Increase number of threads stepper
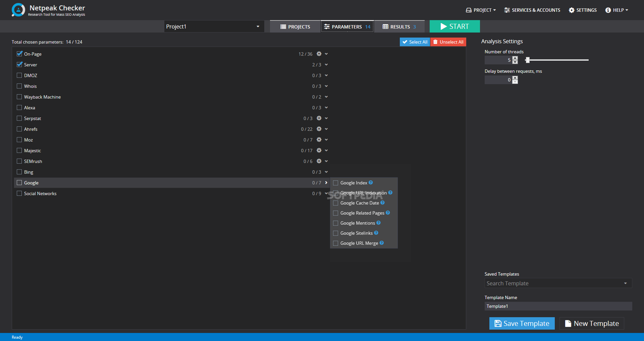Image resolution: width=644 pixels, height=341 pixels. tap(515, 58)
